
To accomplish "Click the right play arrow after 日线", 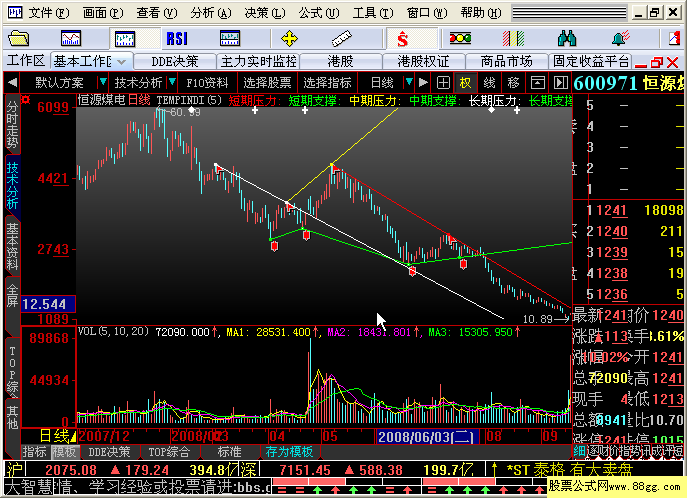I will (x=423, y=82).
